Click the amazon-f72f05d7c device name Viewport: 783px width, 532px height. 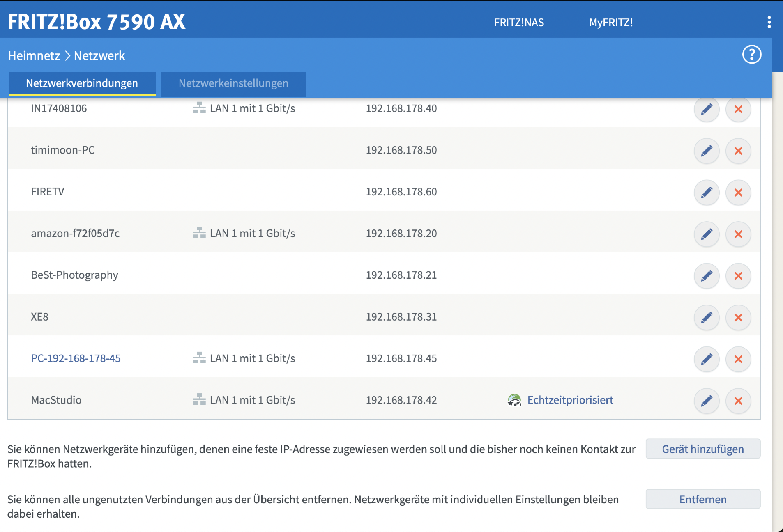76,233
